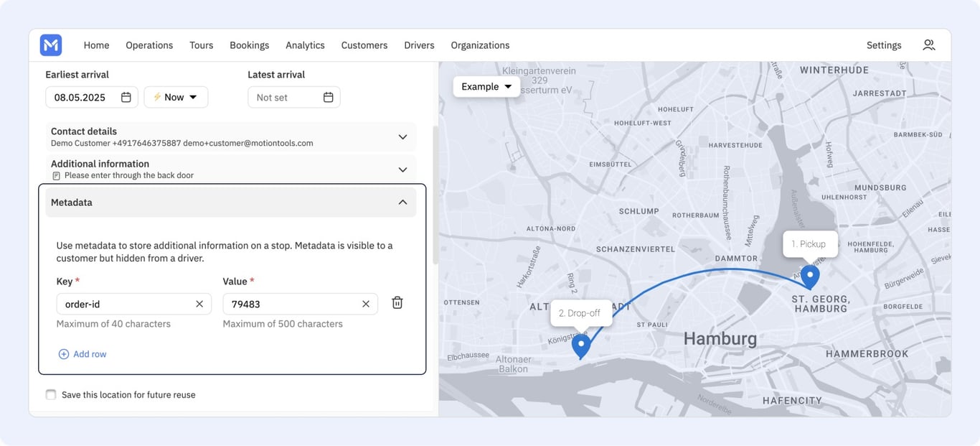This screenshot has width=980, height=446.
Task: Expand the Additional information section
Action: point(231,169)
